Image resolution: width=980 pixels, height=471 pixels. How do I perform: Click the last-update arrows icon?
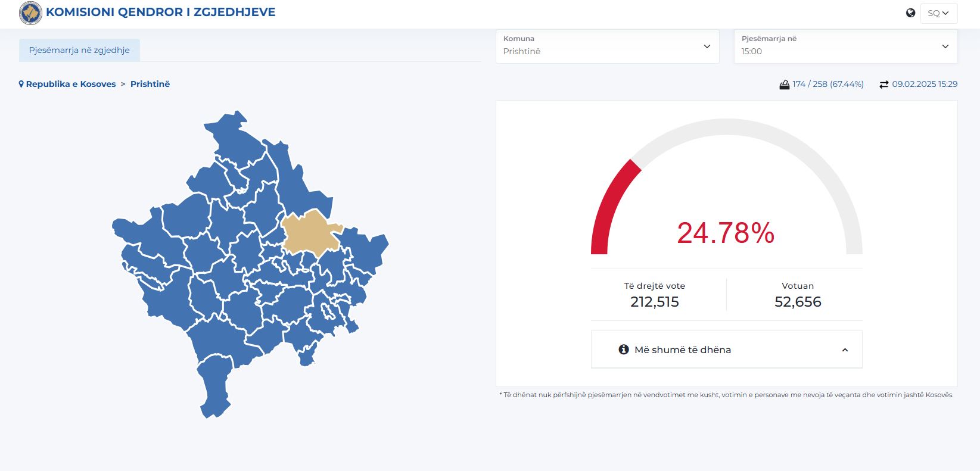(x=883, y=85)
